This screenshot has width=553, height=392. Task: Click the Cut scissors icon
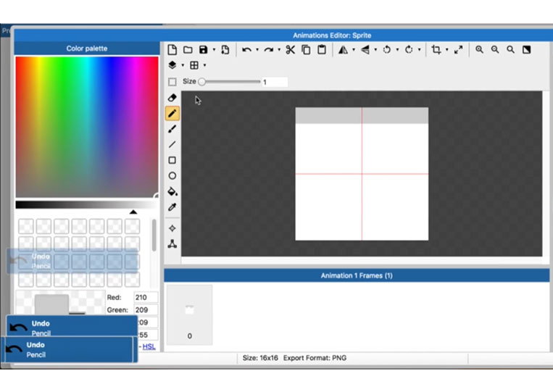click(x=290, y=50)
